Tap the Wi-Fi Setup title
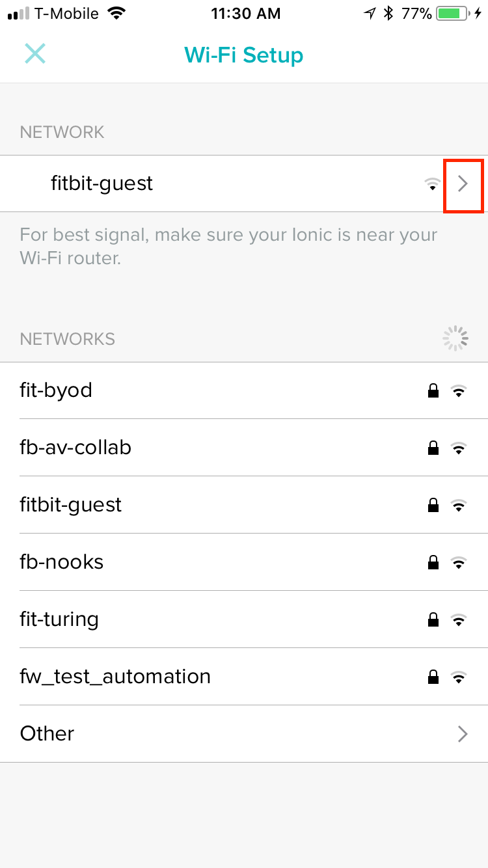Viewport: 488px width, 868px height. click(x=244, y=55)
